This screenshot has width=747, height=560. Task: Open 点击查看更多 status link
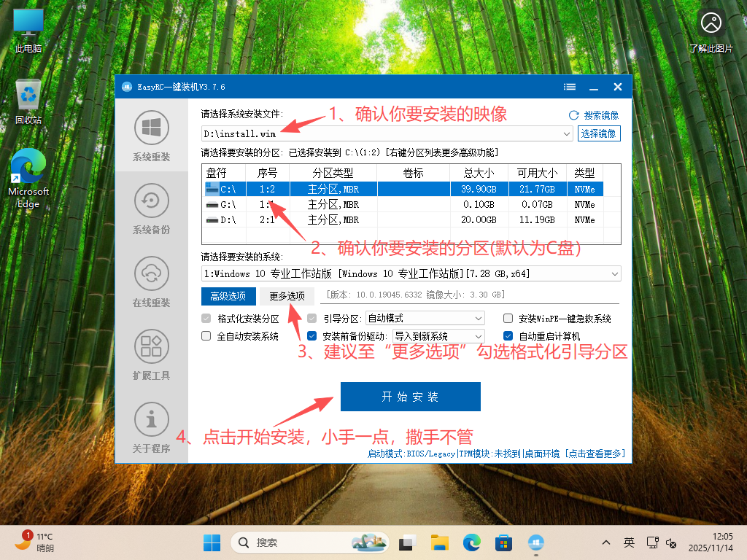596,452
